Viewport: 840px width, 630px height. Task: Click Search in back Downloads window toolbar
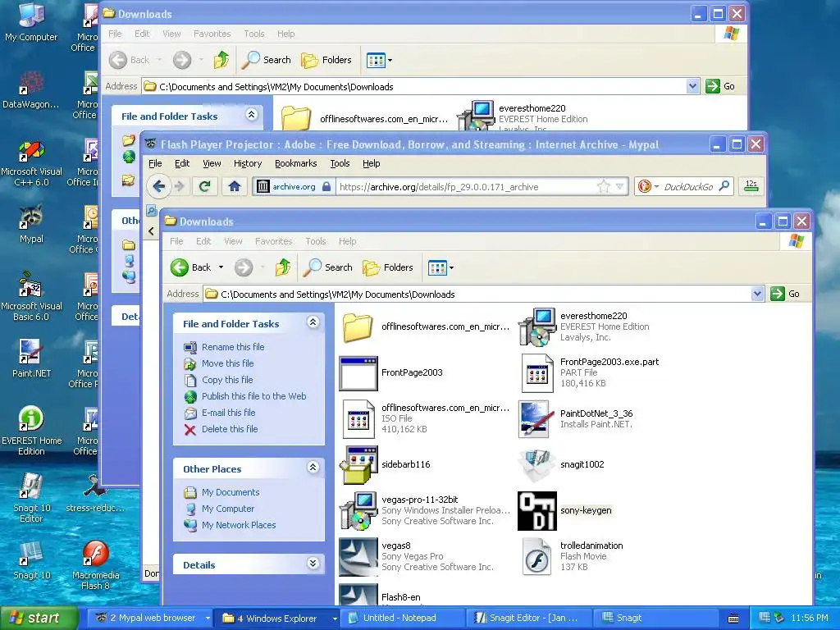point(267,60)
